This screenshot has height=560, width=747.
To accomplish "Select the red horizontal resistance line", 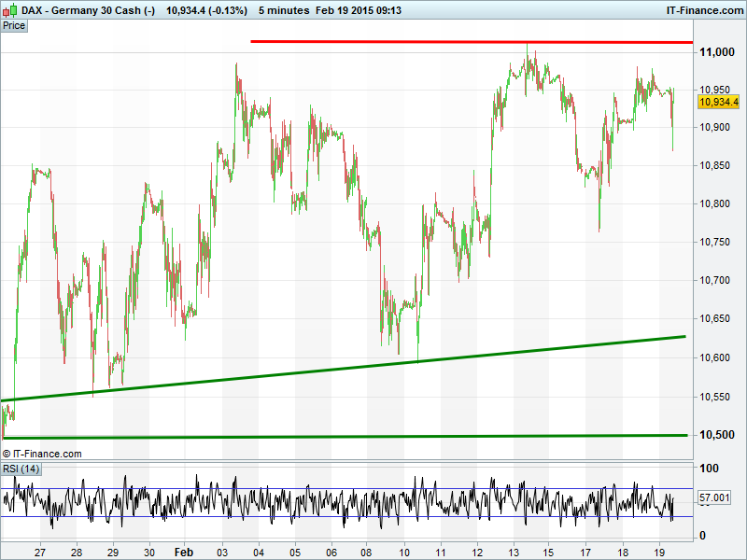I will 472,42.
